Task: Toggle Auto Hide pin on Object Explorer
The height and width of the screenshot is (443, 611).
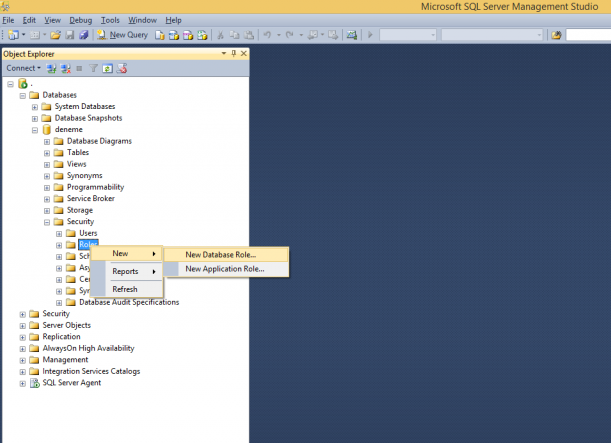Action: 233,53
